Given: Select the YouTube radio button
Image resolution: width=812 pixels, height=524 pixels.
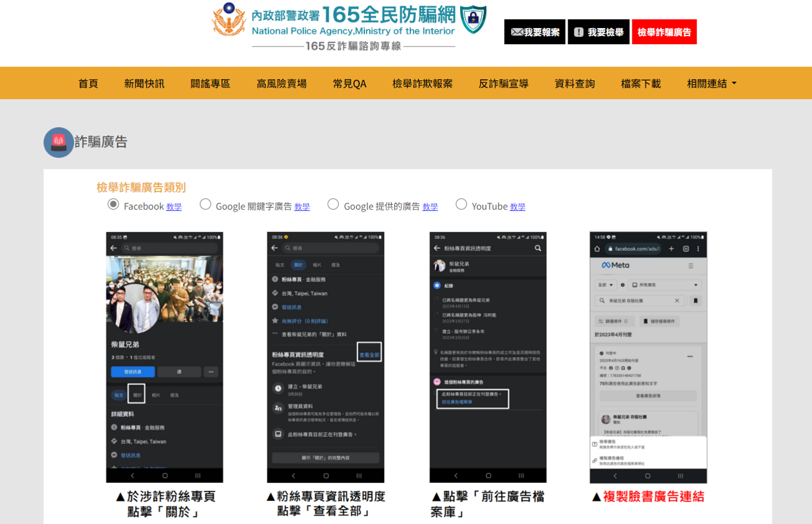Looking at the screenshot, I should 461,204.
